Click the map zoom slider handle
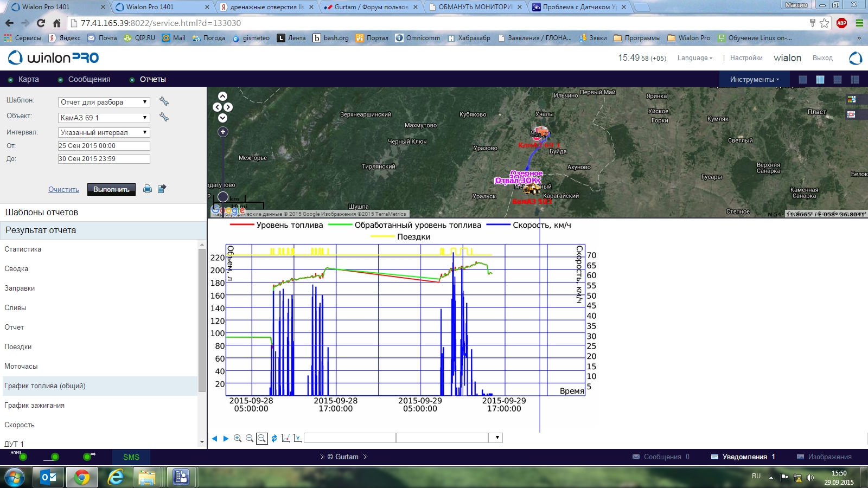This screenshot has height=488, width=868. [x=223, y=197]
